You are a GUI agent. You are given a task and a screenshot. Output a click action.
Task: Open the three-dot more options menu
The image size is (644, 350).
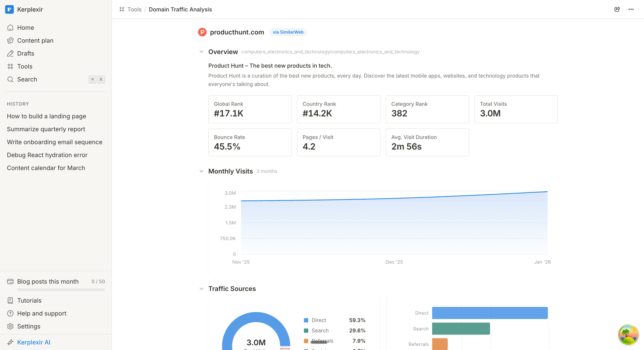631,9
